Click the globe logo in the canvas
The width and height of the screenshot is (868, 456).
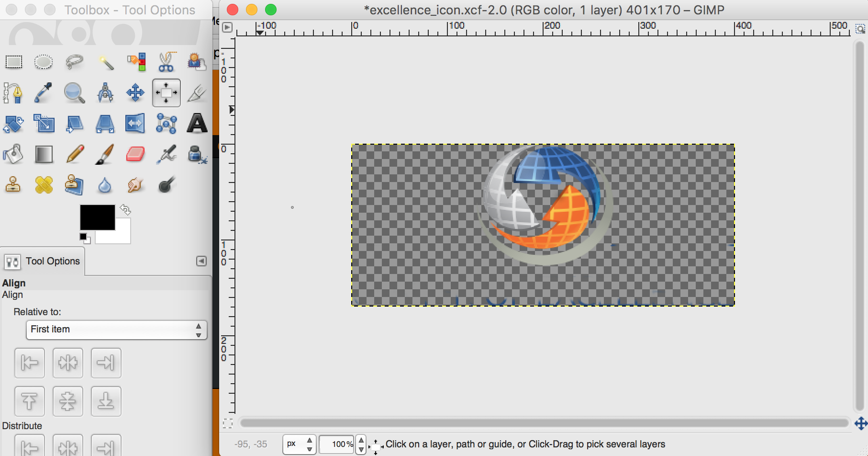pyautogui.click(x=545, y=205)
